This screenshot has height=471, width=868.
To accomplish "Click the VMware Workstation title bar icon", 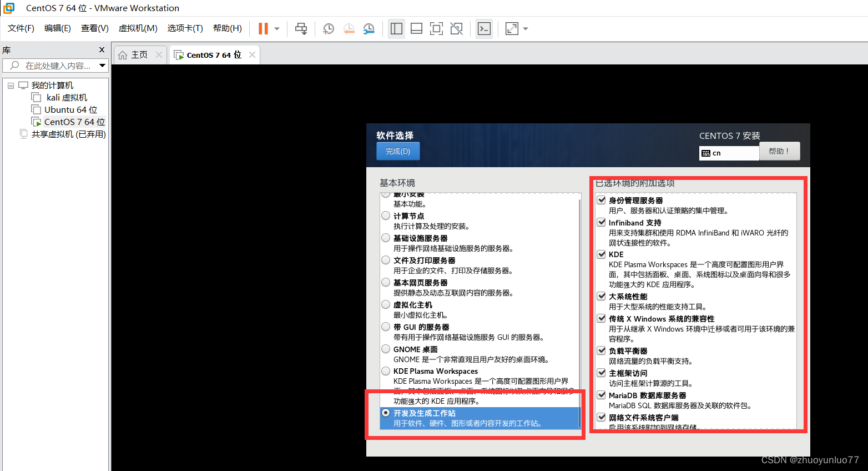I will click(x=9, y=8).
